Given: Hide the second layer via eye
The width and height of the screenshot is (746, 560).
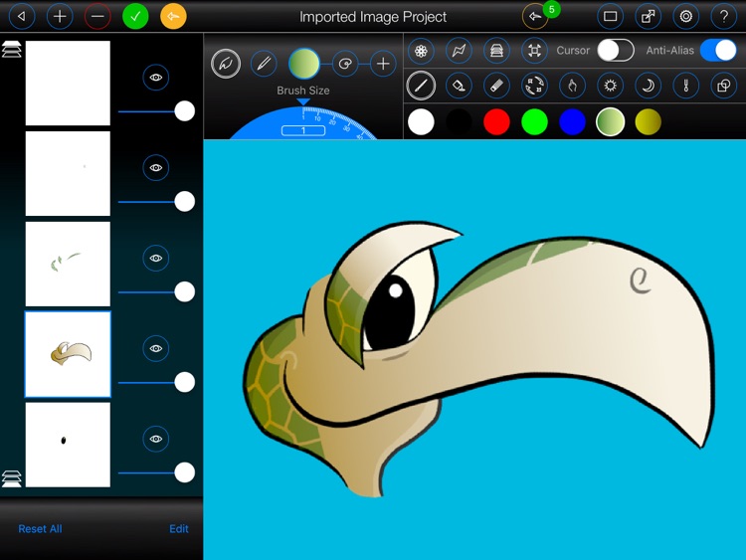Looking at the screenshot, I should (156, 167).
